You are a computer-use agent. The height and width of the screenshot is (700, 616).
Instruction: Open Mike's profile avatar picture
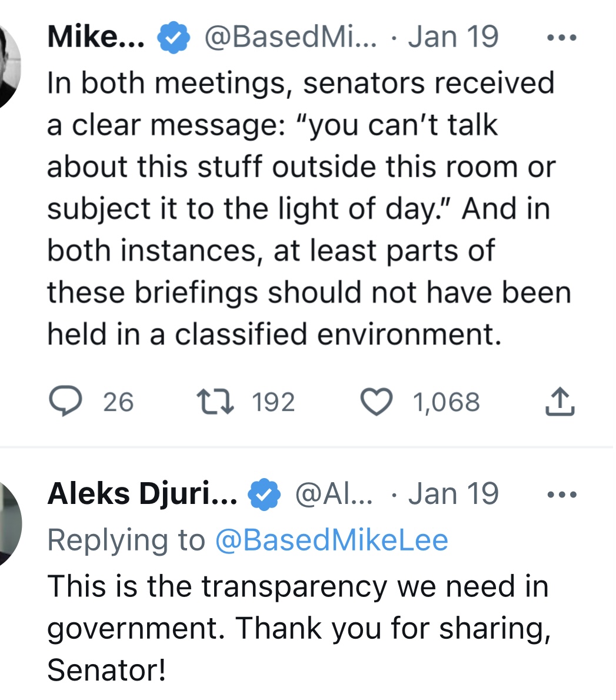click(9, 67)
